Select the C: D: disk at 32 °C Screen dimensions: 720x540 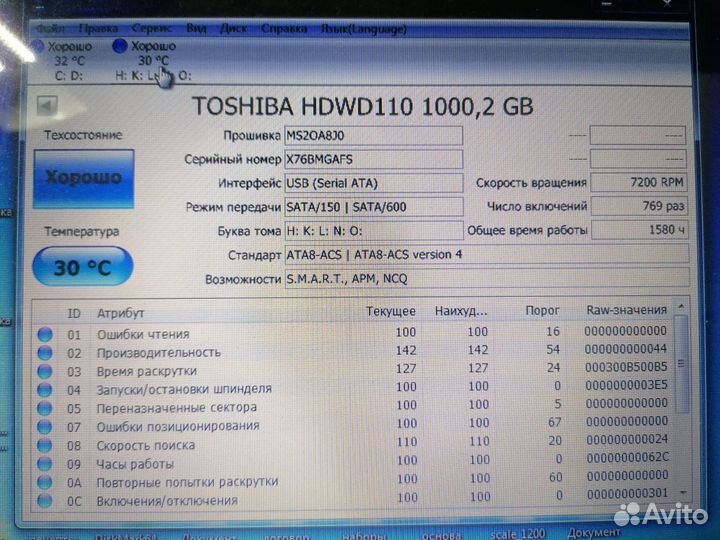64,60
